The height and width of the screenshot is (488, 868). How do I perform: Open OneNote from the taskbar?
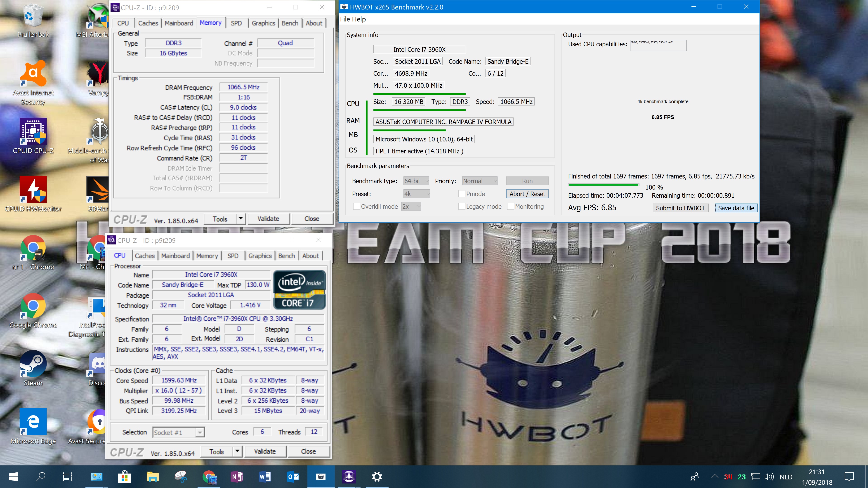point(237,477)
